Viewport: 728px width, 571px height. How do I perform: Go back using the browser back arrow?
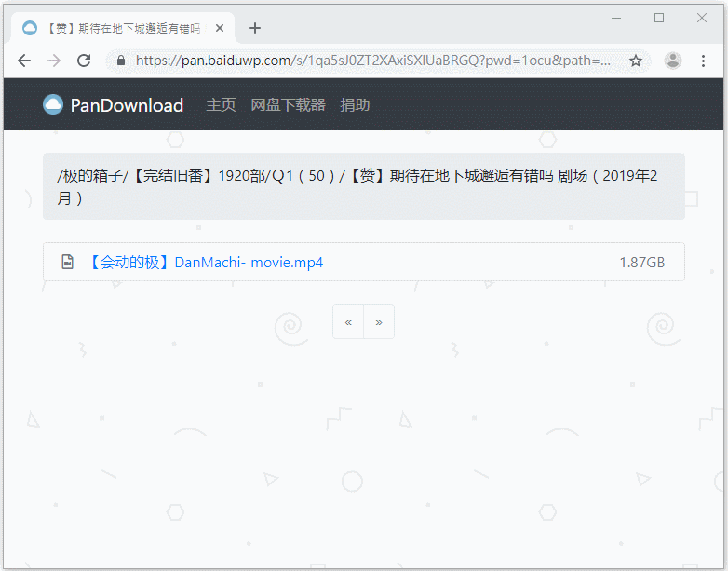coord(24,61)
